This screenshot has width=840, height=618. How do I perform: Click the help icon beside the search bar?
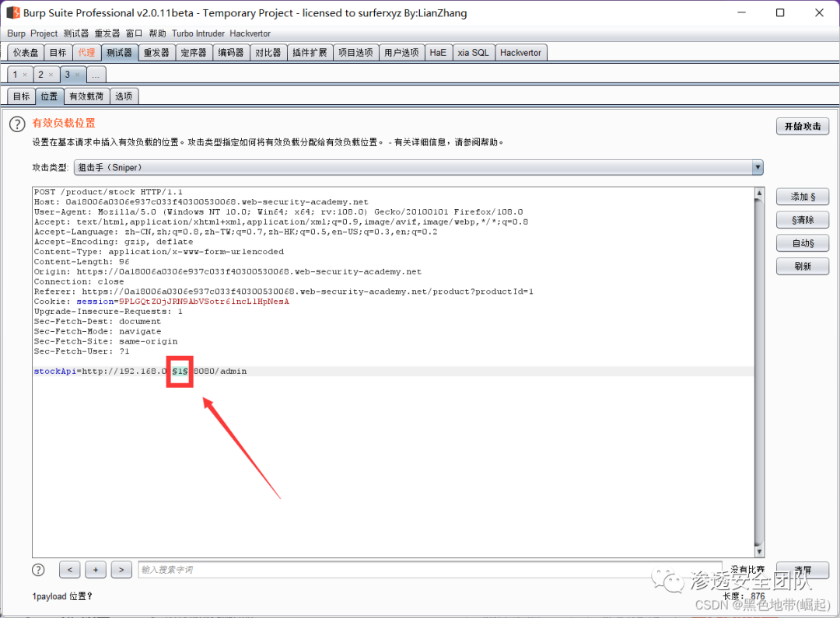point(38,570)
